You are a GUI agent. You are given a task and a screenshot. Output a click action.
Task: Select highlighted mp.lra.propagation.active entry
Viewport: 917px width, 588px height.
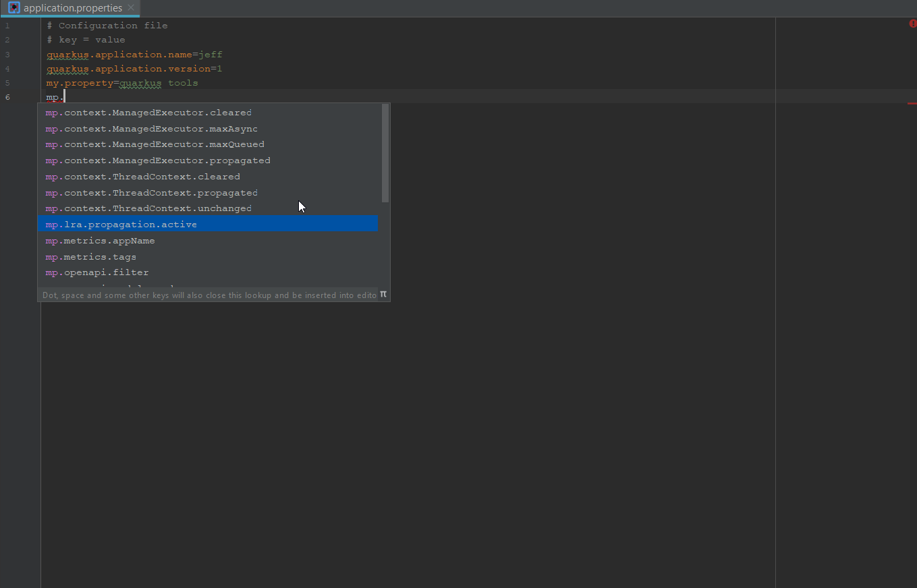tap(121, 224)
